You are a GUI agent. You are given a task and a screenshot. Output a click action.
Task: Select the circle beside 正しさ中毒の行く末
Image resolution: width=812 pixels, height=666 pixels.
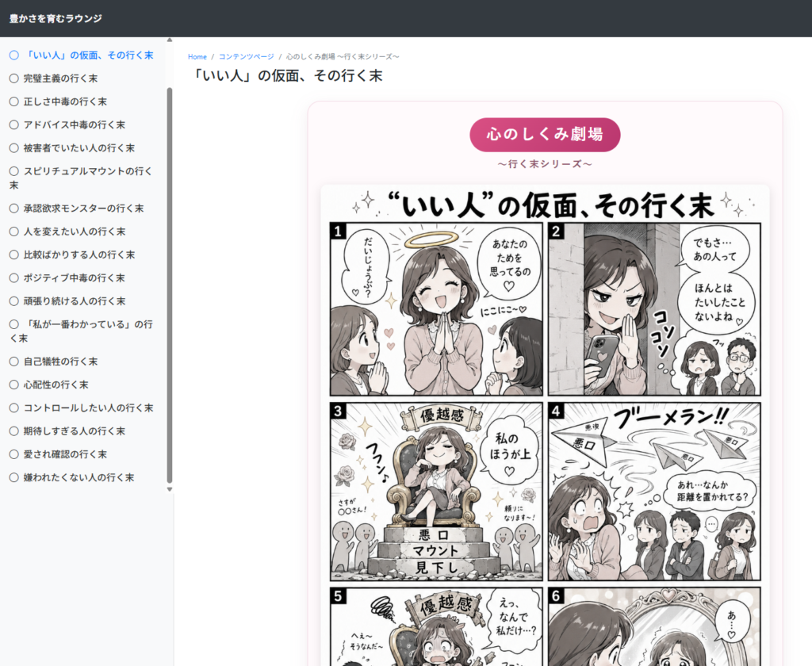pos(14,102)
